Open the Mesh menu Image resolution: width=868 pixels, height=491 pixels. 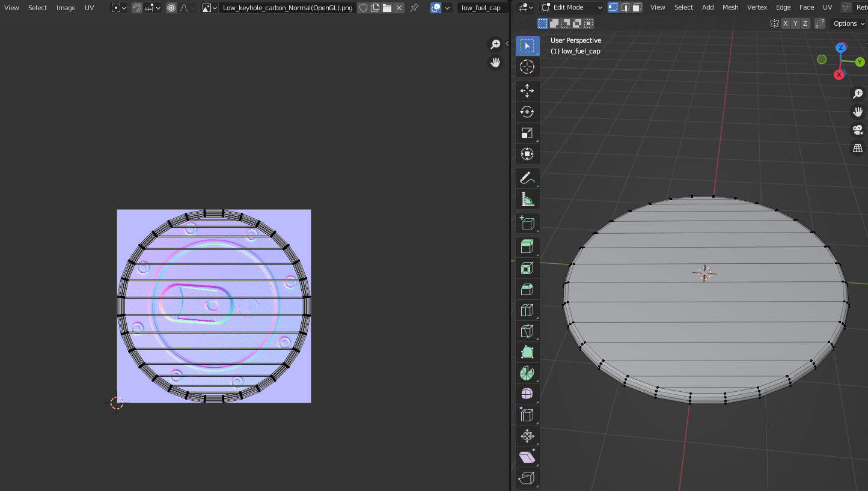[730, 7]
